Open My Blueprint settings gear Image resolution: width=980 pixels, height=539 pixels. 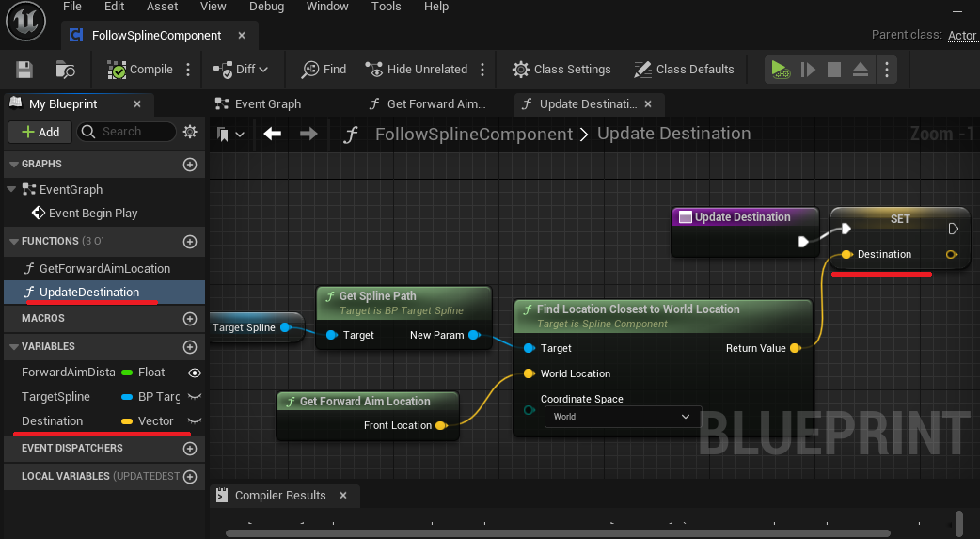(190, 132)
